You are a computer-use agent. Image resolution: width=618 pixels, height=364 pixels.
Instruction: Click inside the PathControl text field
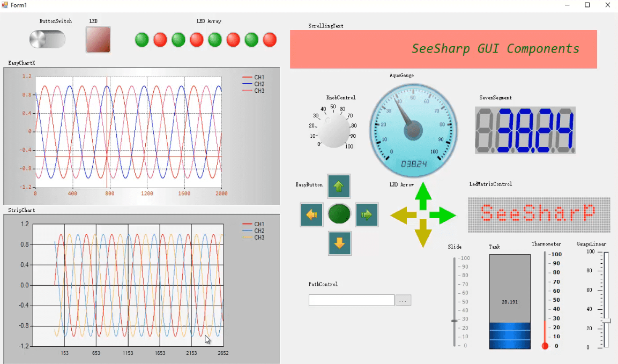pyautogui.click(x=351, y=301)
